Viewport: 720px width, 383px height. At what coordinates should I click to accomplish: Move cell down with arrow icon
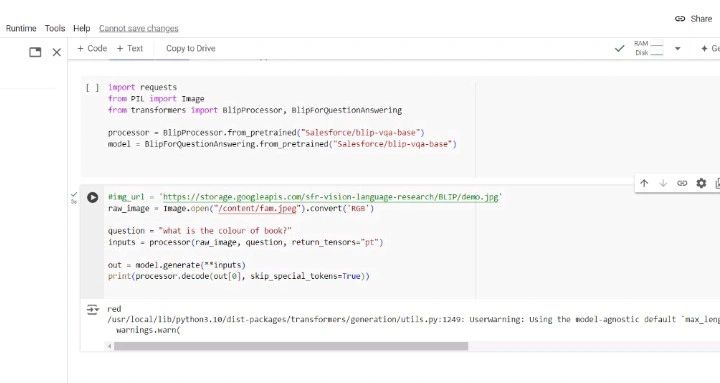coord(663,183)
